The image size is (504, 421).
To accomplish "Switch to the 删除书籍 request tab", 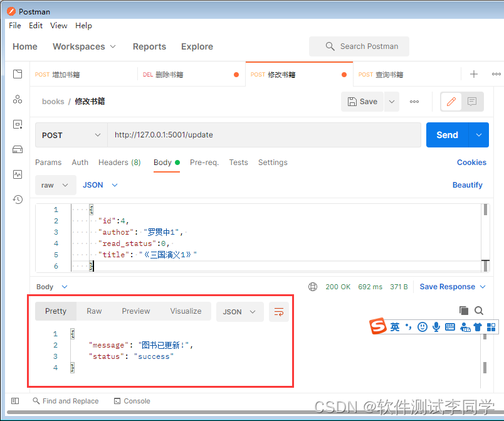I will tap(191, 75).
